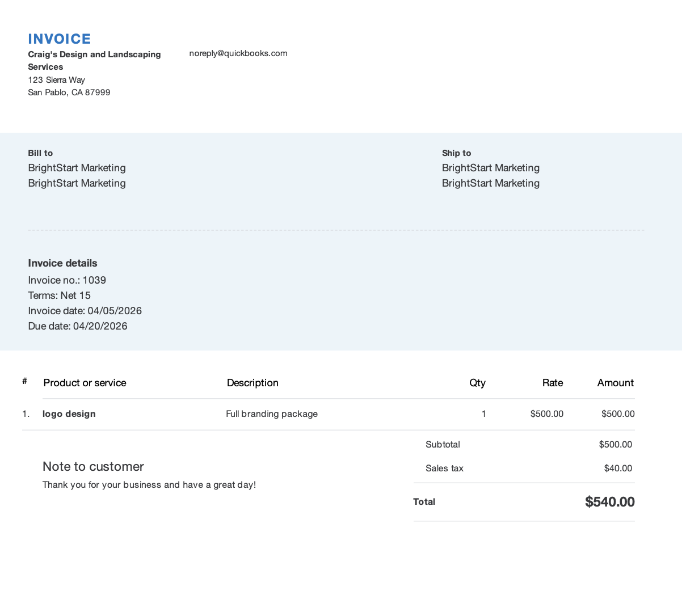This screenshot has height=616, width=682.
Task: Click the Description column header
Action: pos(252,383)
